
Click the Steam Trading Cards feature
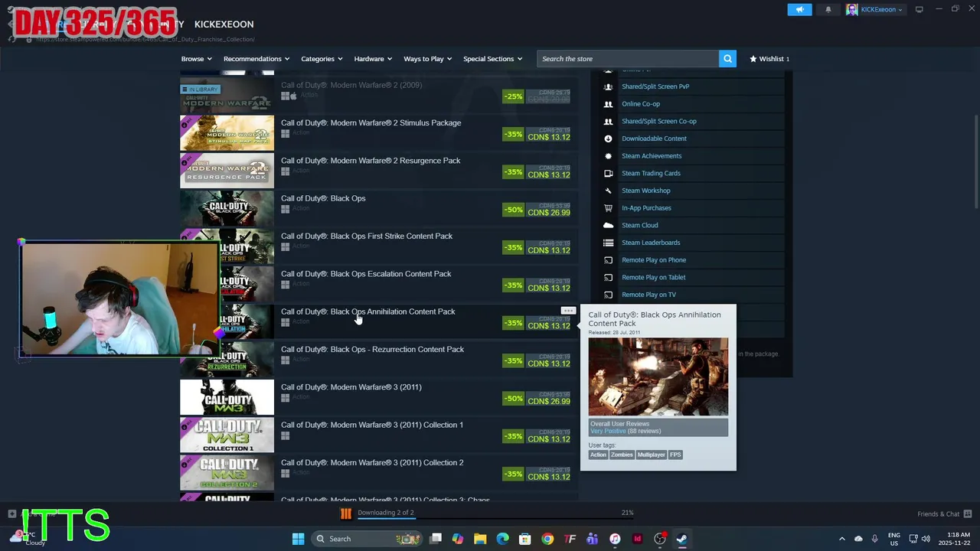pos(651,173)
